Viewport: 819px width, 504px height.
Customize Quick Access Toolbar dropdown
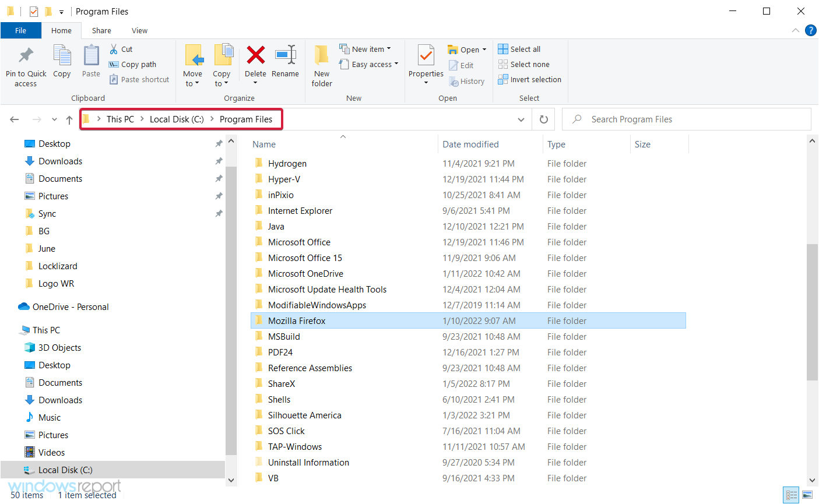[61, 12]
